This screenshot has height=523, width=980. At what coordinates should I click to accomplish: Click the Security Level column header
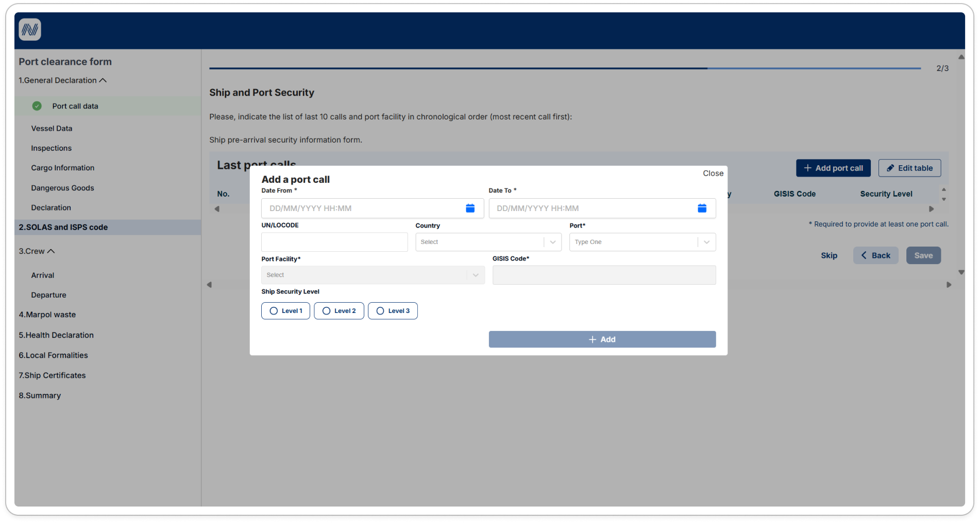886,194
